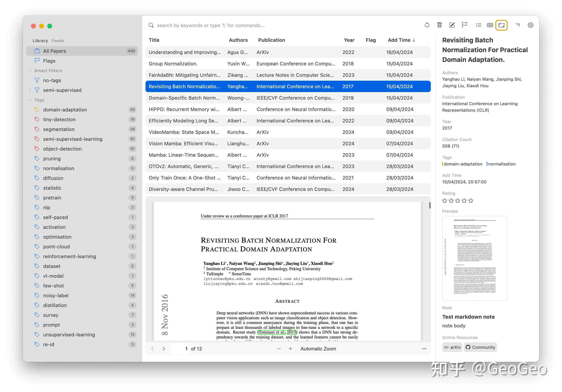
Task: Go to next PDF page arrow
Action: pyautogui.click(x=164, y=349)
